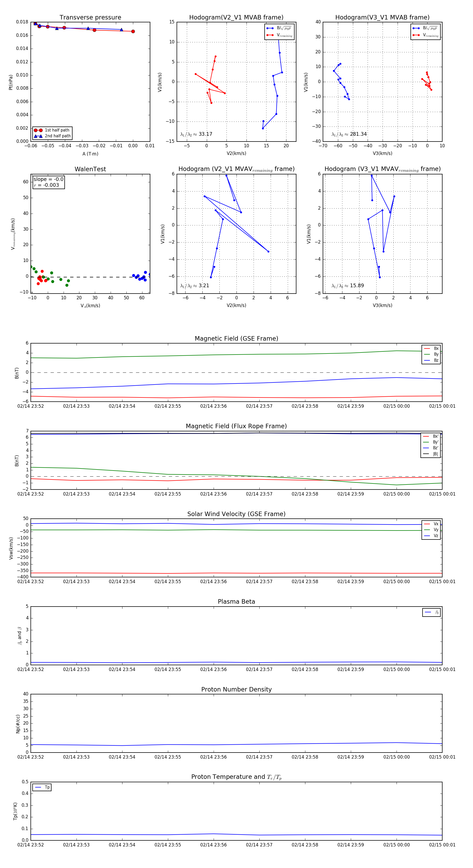Viewport: 473px width, 868px height.
Task: Click the red marker of the '1st half path' legend
Action: coord(38,130)
